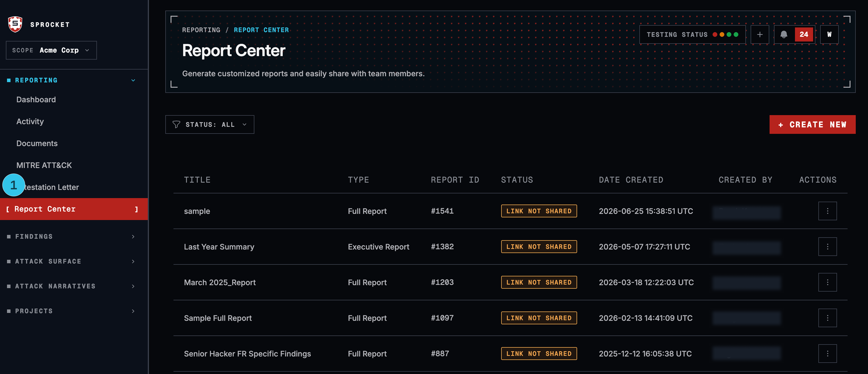Image resolution: width=868 pixels, height=374 pixels.
Task: Click the plus icon in header
Action: 760,34
